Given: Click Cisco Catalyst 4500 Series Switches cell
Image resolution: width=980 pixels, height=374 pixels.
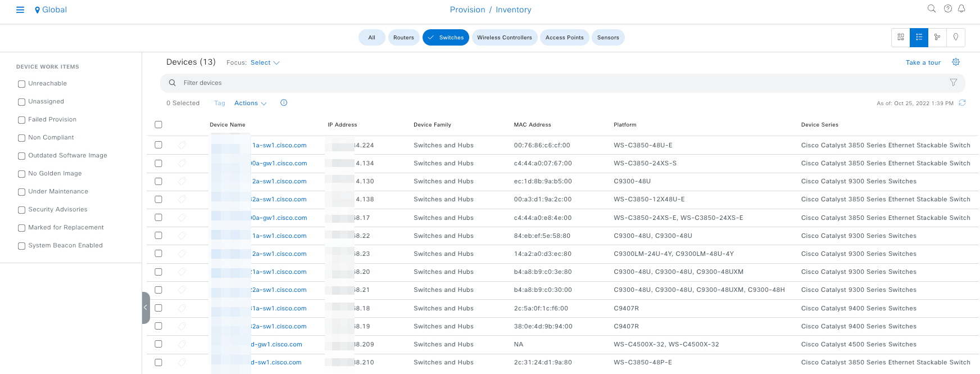Looking at the screenshot, I should [x=859, y=344].
